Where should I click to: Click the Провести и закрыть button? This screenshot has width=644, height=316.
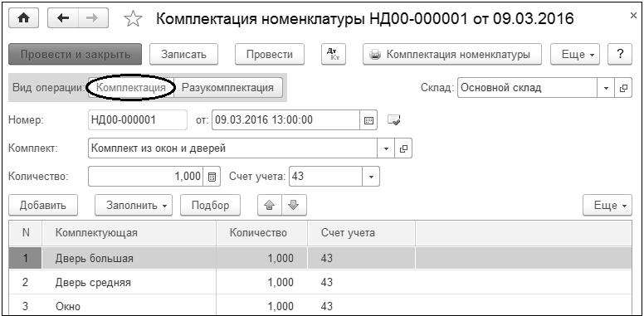76,54
